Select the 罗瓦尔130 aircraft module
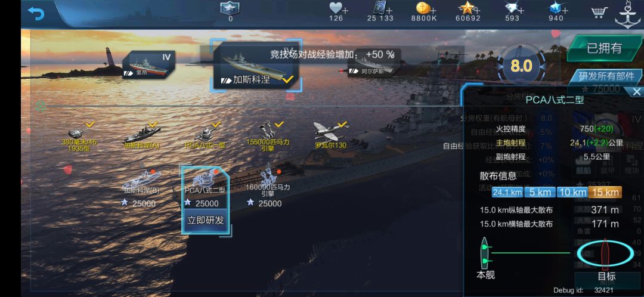644x297 pixels. [330, 135]
